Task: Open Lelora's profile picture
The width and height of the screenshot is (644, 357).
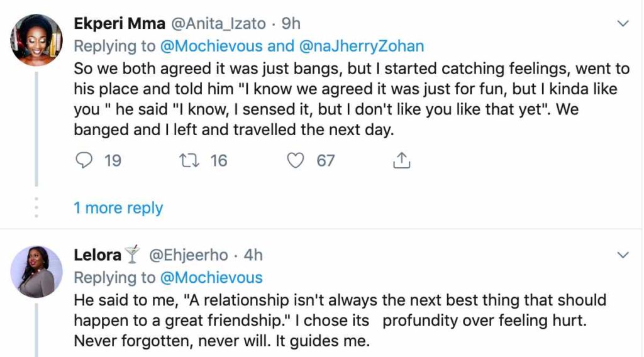Action: [36, 272]
